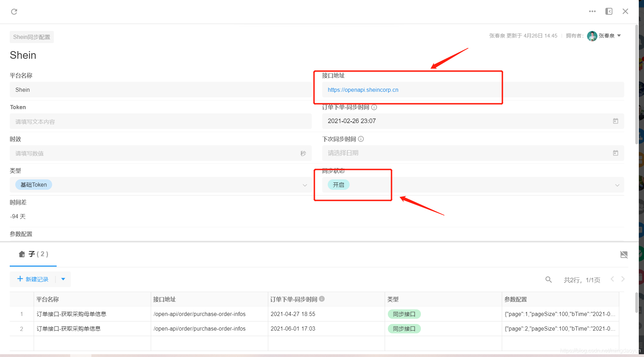Click 同步接口 tag in row 2
The height and width of the screenshot is (357, 644).
point(404,328)
